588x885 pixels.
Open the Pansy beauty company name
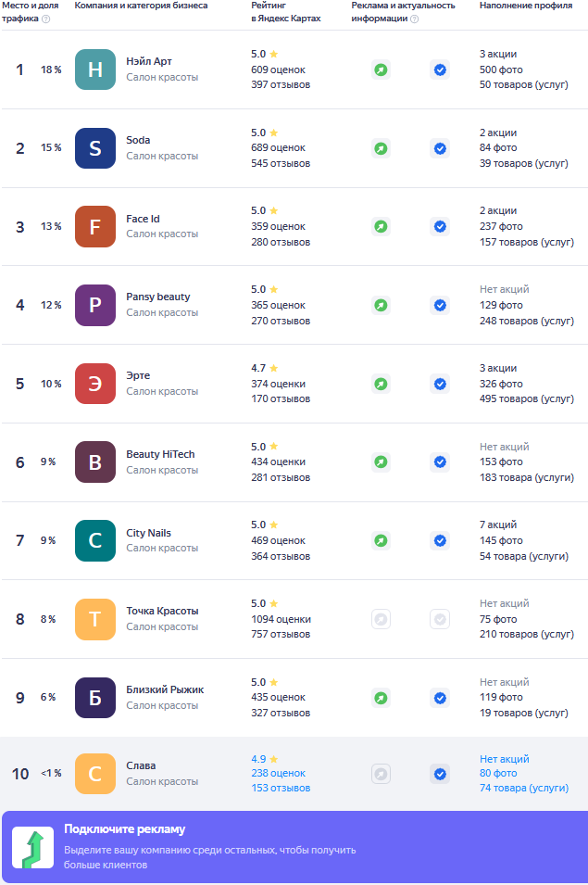(x=158, y=297)
